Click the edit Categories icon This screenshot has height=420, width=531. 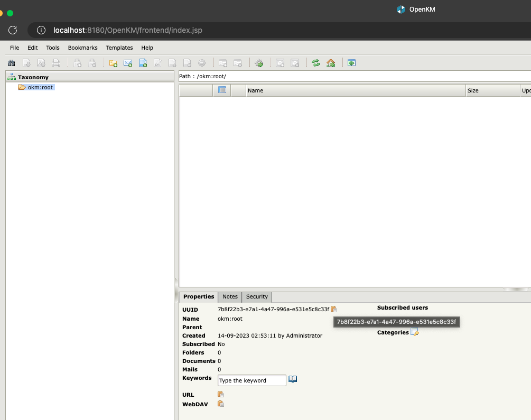coord(415,332)
